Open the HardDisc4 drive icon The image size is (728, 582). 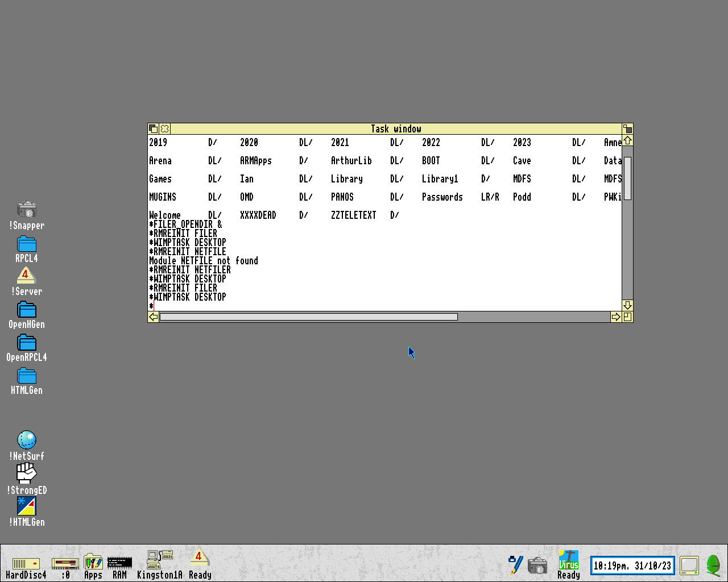(x=26, y=564)
